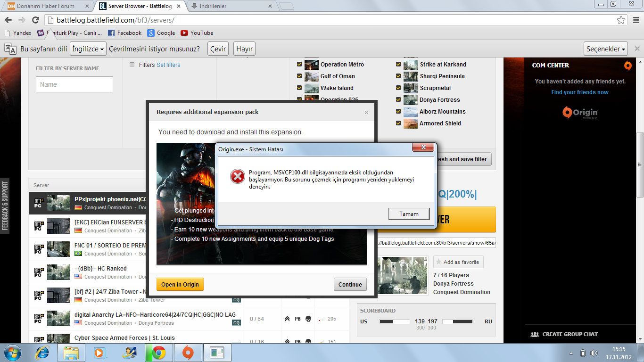Uncheck Gulf of Oman map
Screen dimensions: 644x362
299,76
